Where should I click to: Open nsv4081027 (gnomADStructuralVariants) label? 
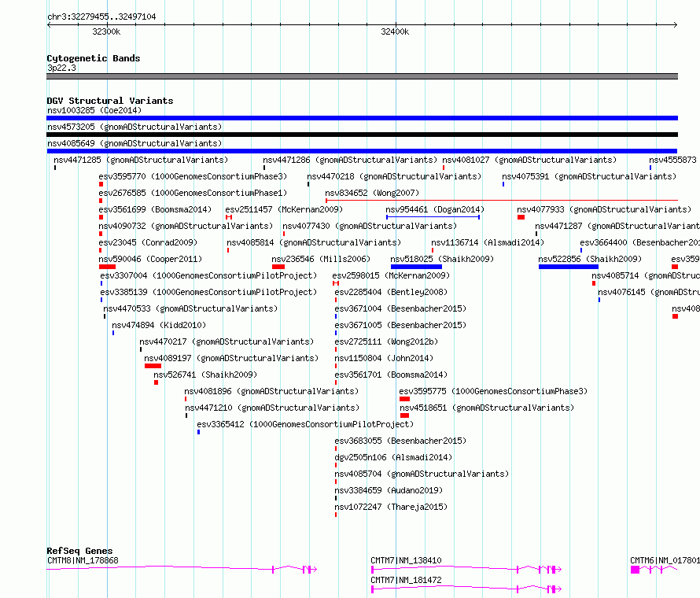(x=529, y=160)
